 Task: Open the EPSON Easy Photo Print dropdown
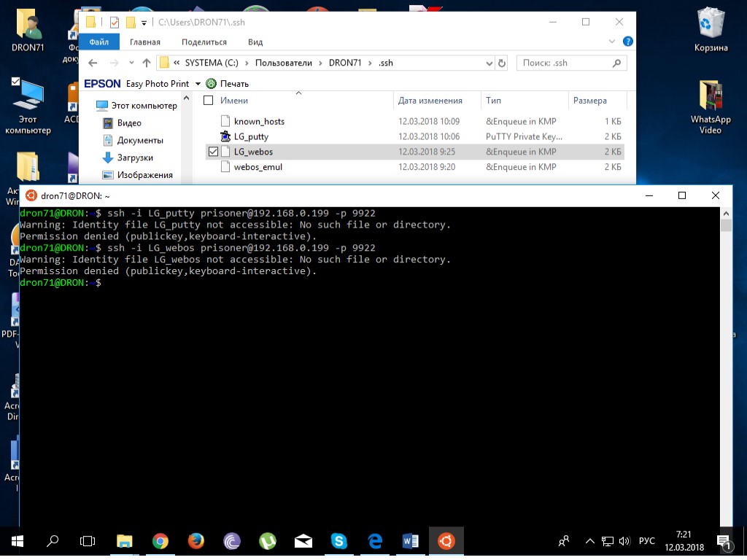(x=198, y=84)
